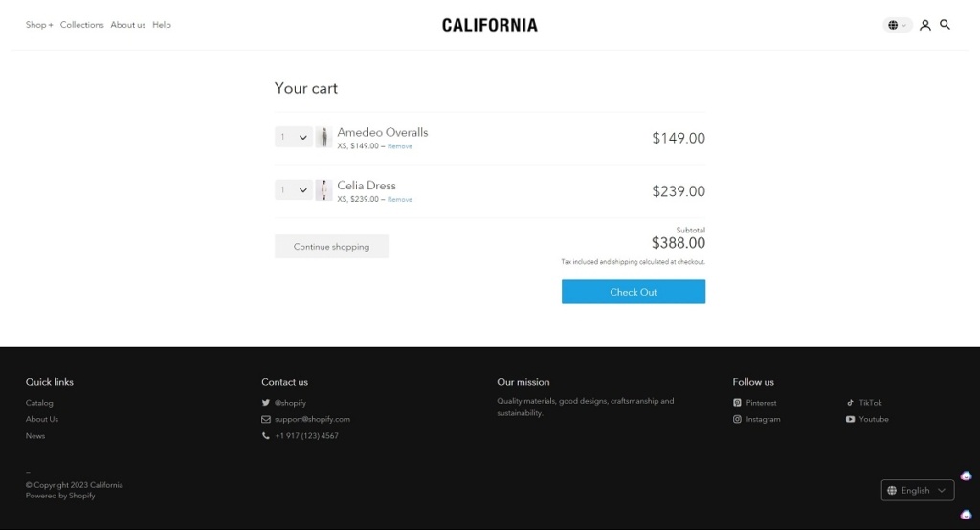Open the Collections menu item
The image size is (980, 530).
(81, 25)
